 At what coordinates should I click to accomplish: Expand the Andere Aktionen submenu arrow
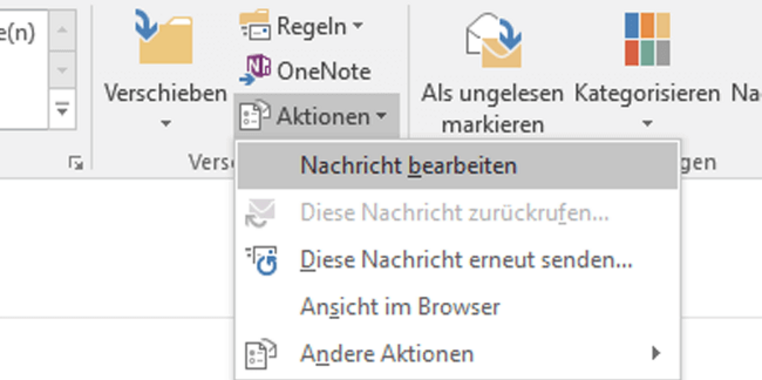click(657, 353)
